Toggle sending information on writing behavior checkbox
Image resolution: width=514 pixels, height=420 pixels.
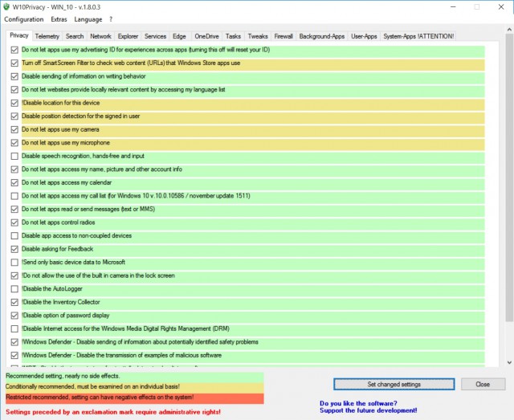[x=14, y=76]
